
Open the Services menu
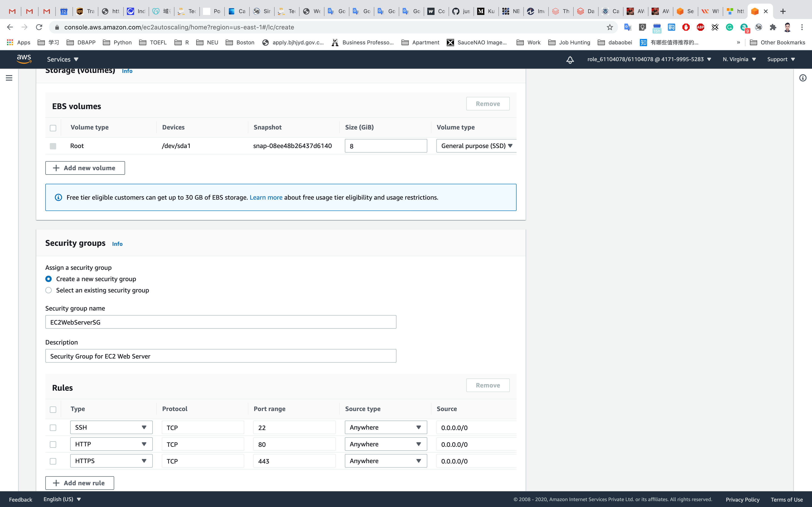62,59
